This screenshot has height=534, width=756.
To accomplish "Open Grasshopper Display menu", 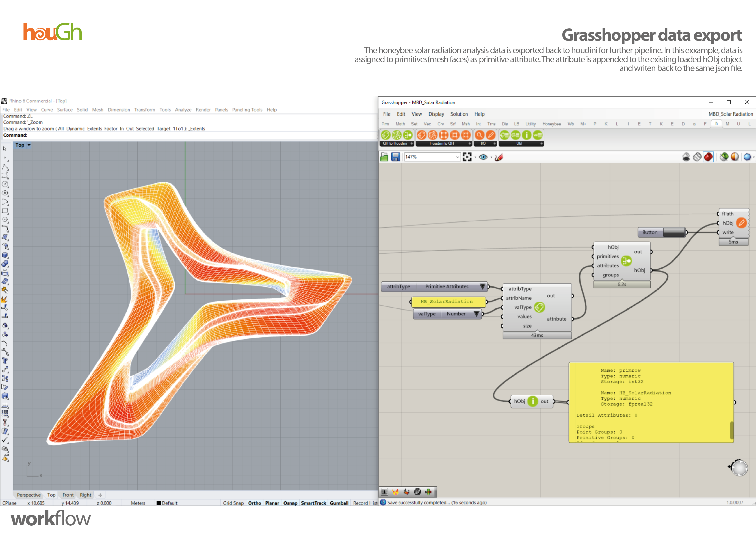I will tap(436, 114).
